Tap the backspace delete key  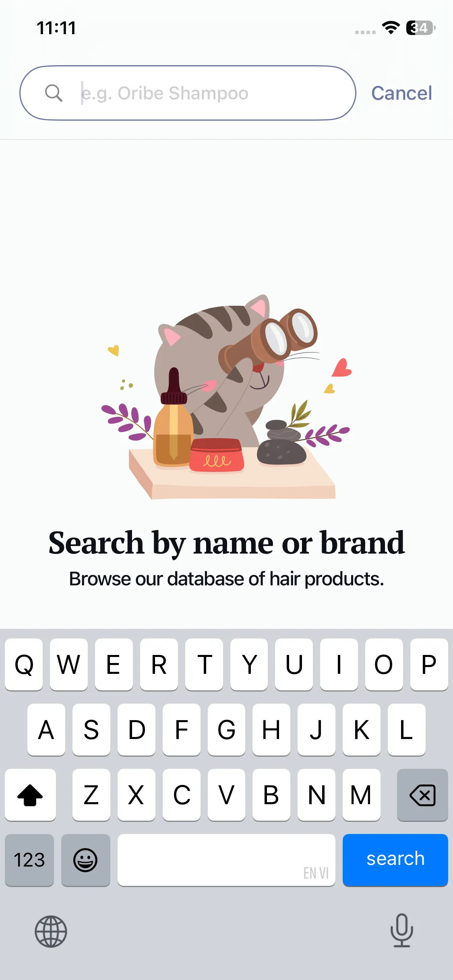click(x=422, y=795)
